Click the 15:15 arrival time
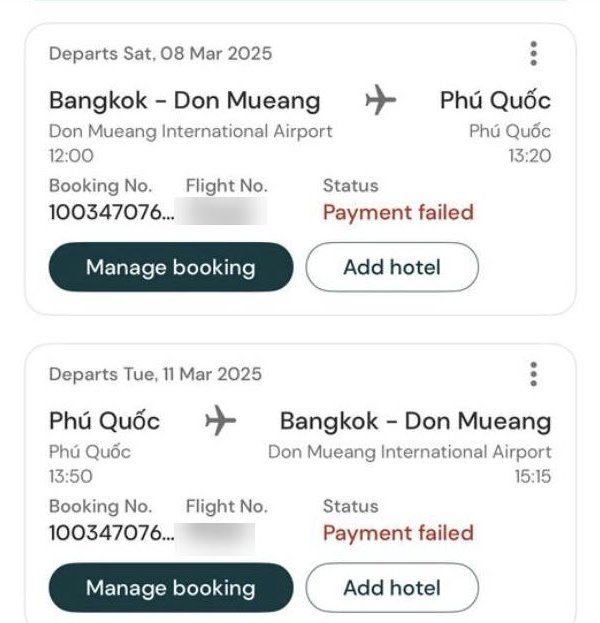Viewport: 600px width, 623px height. coord(532,477)
